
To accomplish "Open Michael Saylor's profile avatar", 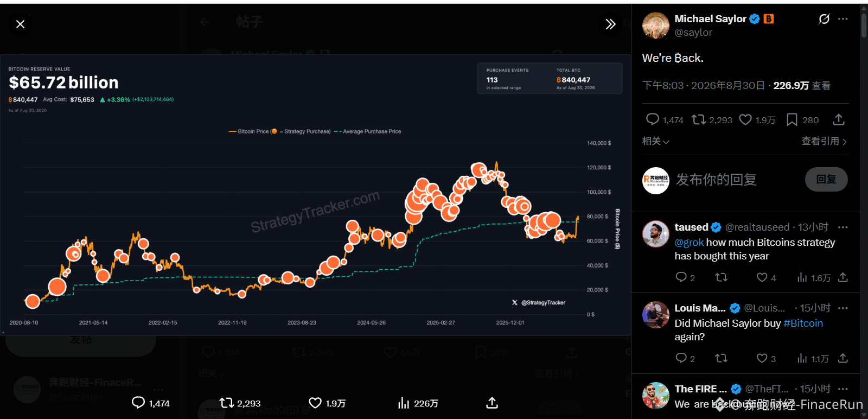I will (656, 26).
